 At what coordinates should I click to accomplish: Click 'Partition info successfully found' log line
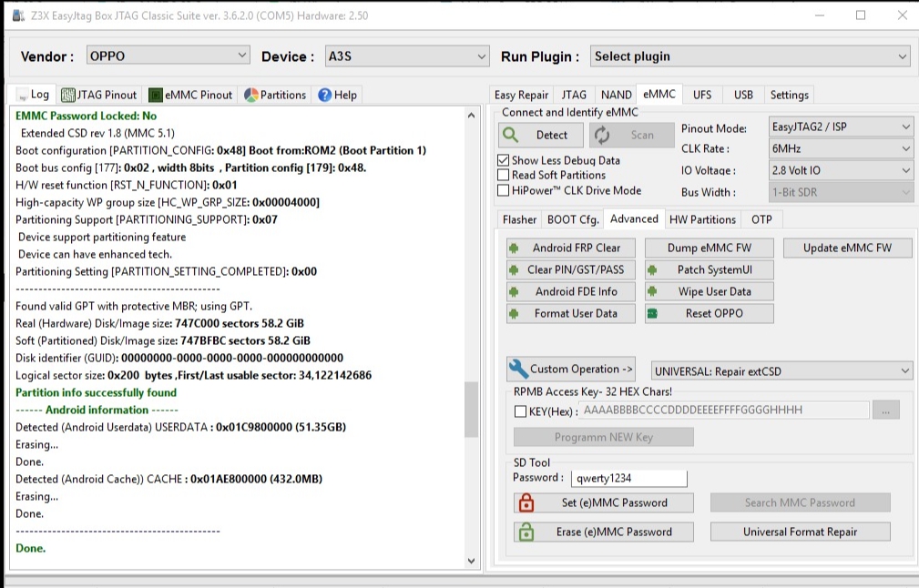(97, 392)
